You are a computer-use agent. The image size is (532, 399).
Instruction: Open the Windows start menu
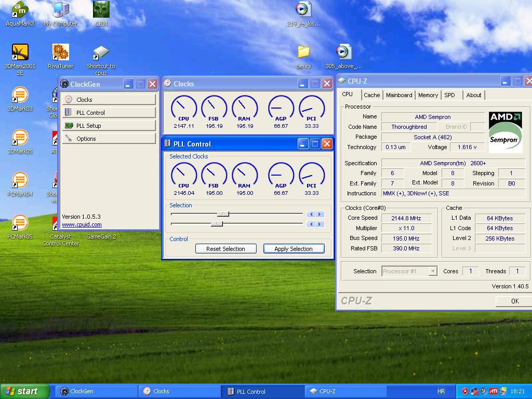click(24, 391)
